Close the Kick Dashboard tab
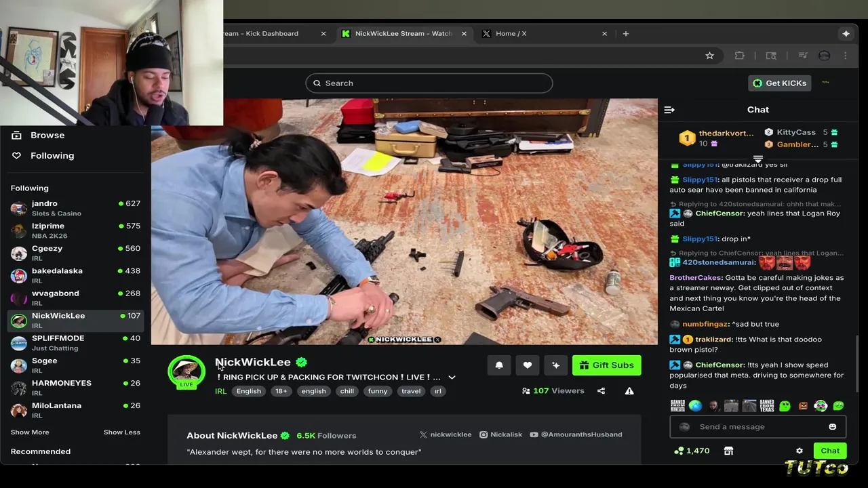868x488 pixels. (x=323, y=33)
